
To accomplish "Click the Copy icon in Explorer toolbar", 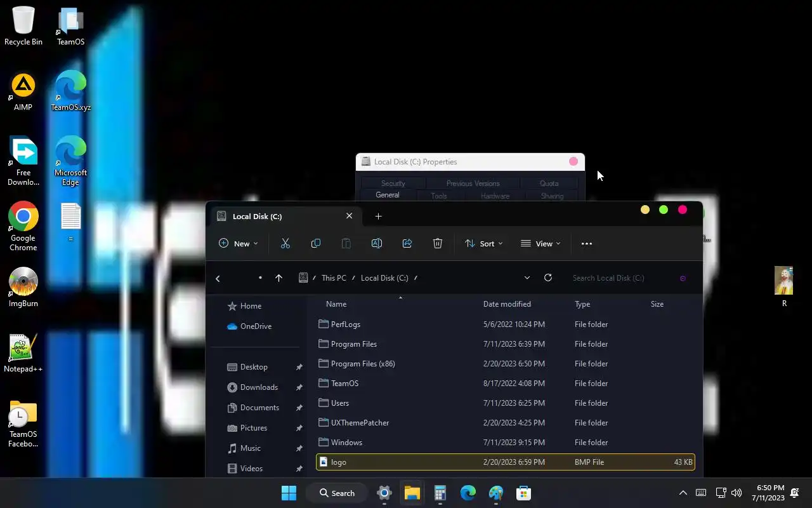I will point(316,243).
